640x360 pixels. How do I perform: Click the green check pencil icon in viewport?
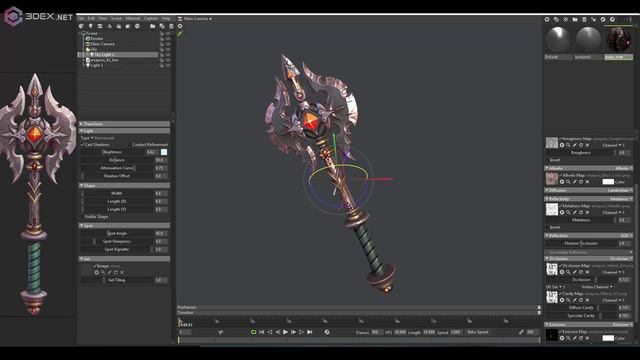(x=180, y=34)
